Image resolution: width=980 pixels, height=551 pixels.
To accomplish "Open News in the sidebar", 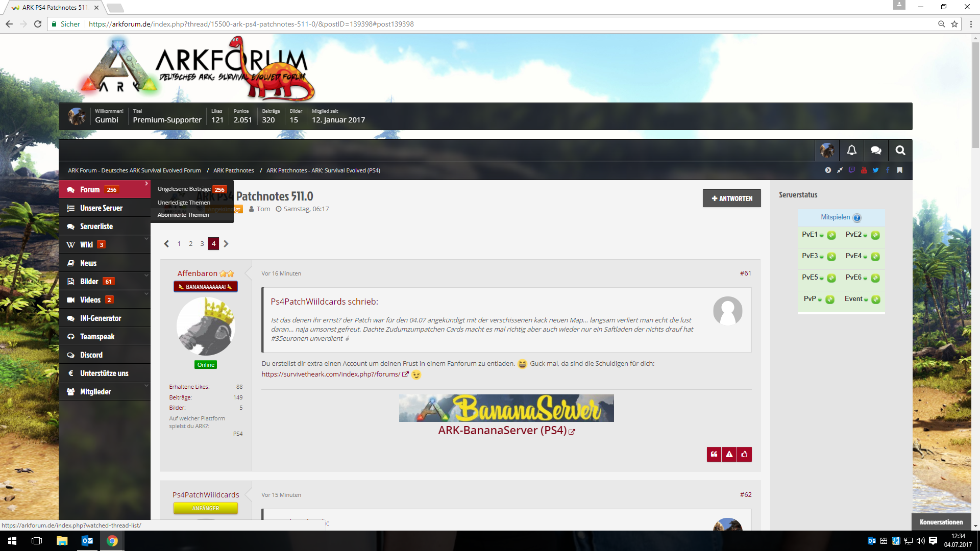I will point(105,263).
